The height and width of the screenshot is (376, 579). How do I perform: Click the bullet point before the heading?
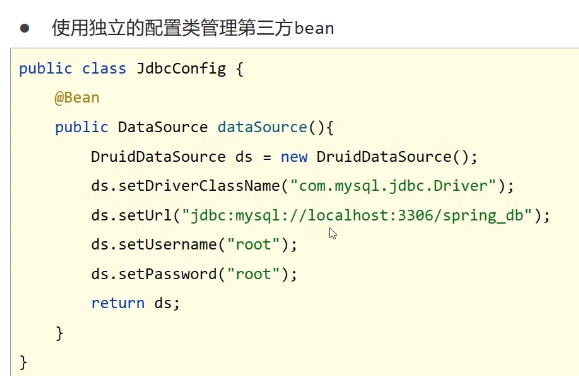click(25, 28)
